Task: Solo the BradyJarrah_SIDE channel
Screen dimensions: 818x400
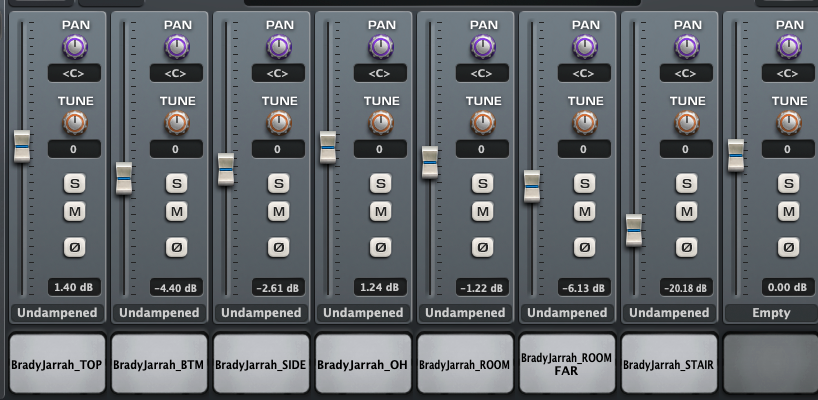Action: [x=279, y=184]
